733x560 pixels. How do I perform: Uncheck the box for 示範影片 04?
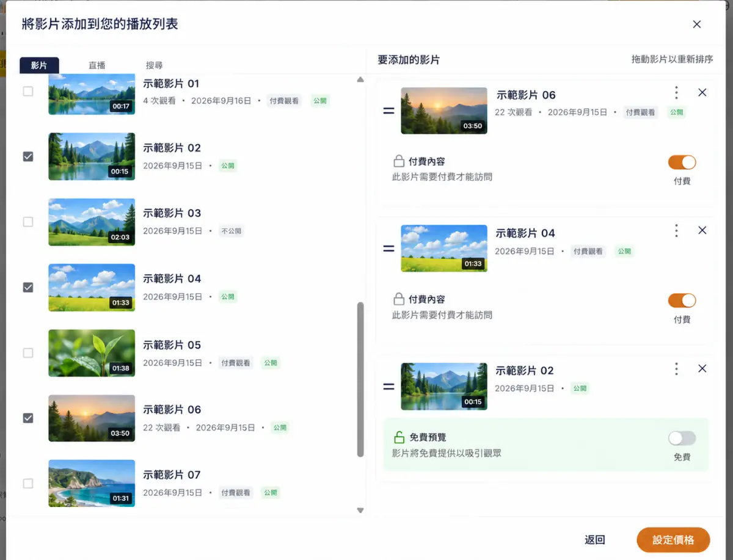28,287
